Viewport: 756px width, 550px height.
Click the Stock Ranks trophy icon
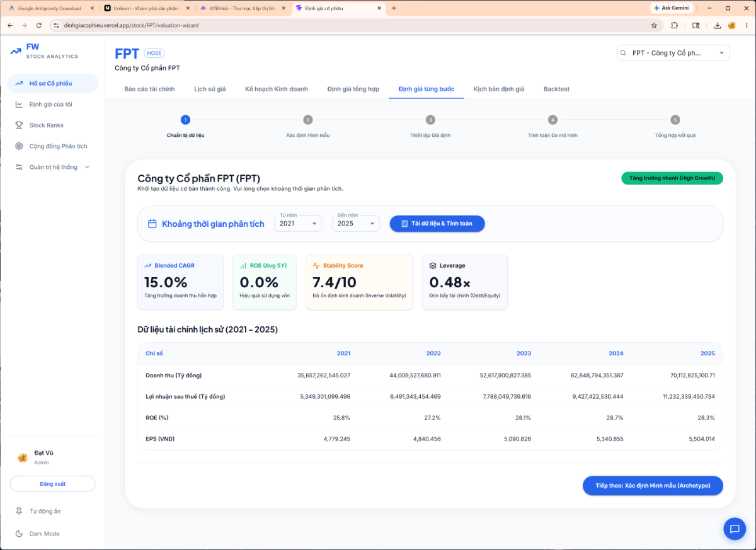19,125
